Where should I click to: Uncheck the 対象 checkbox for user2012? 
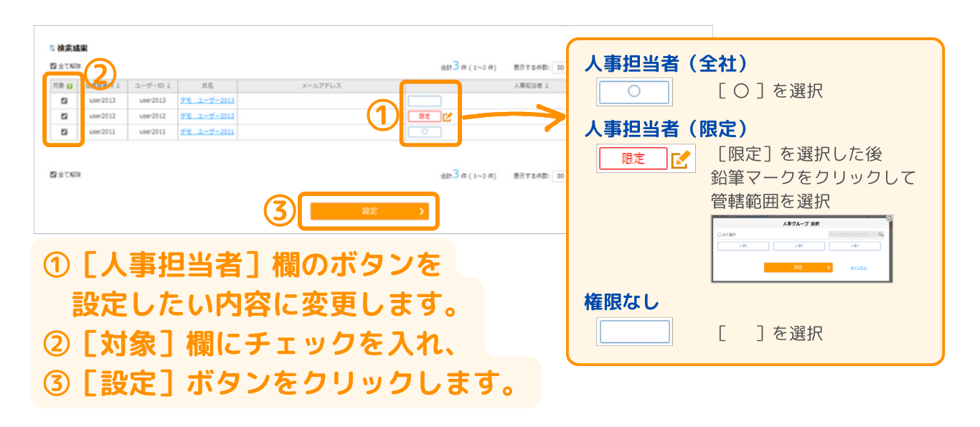click(x=64, y=116)
